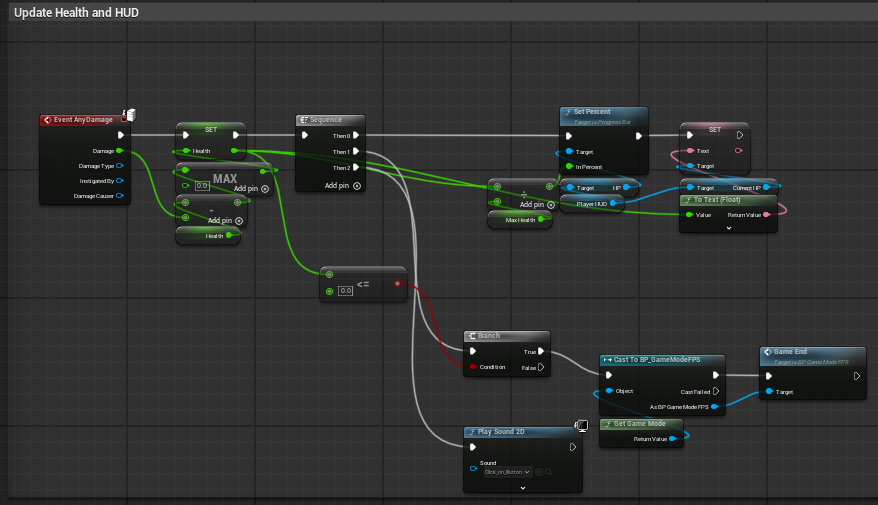The height and width of the screenshot is (505, 878).
Task: Add pin to the MAX node
Action: point(251,189)
